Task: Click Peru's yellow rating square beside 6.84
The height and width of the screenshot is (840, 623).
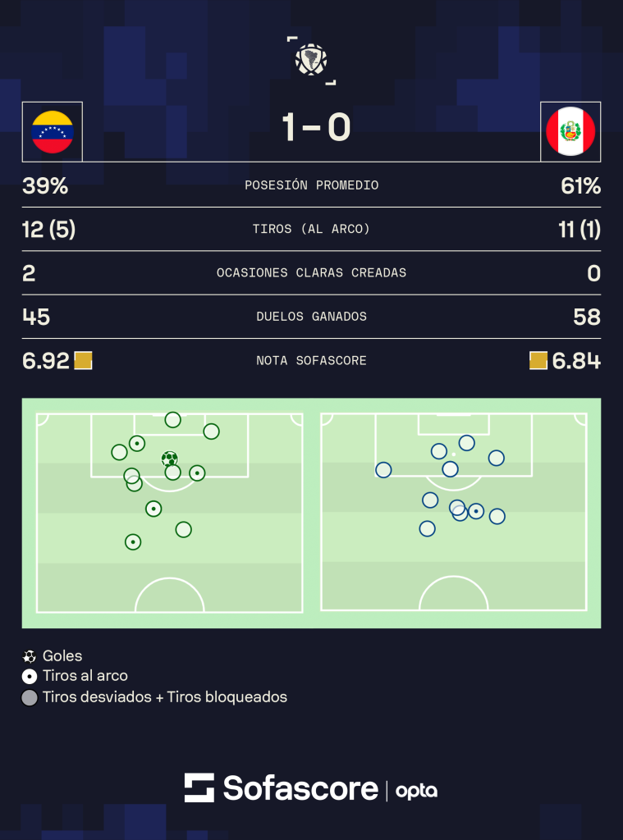Action: tap(538, 361)
